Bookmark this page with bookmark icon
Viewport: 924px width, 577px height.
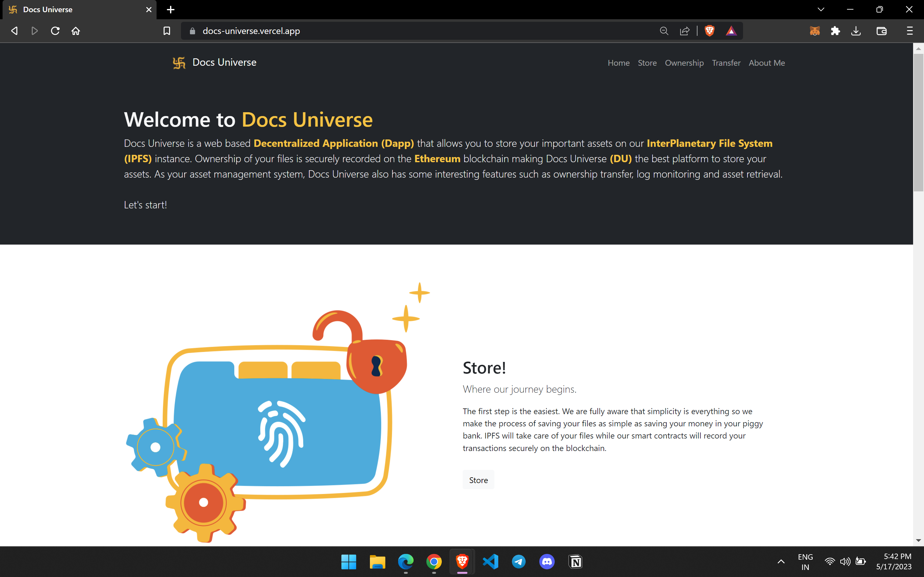tap(167, 31)
